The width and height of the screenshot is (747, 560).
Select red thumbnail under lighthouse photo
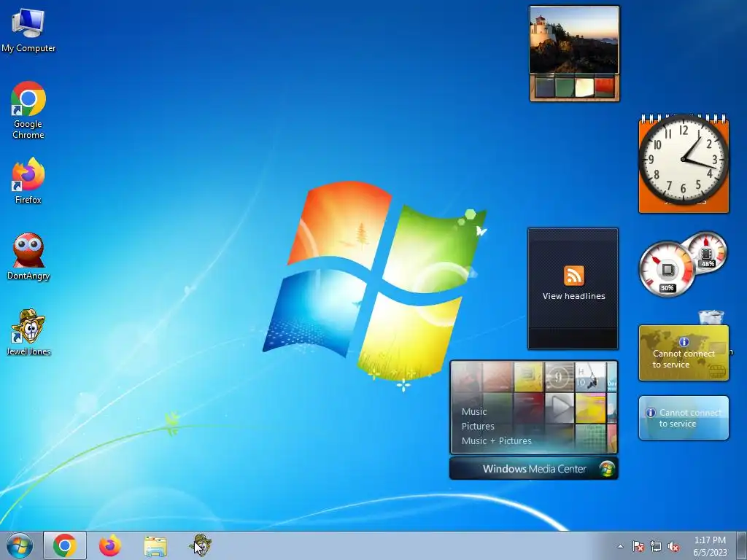[604, 87]
